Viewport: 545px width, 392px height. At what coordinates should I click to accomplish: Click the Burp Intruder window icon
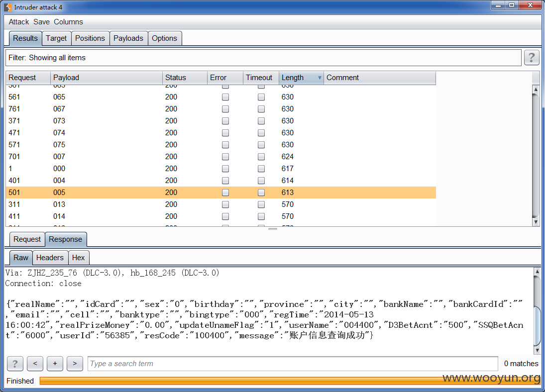(x=7, y=7)
